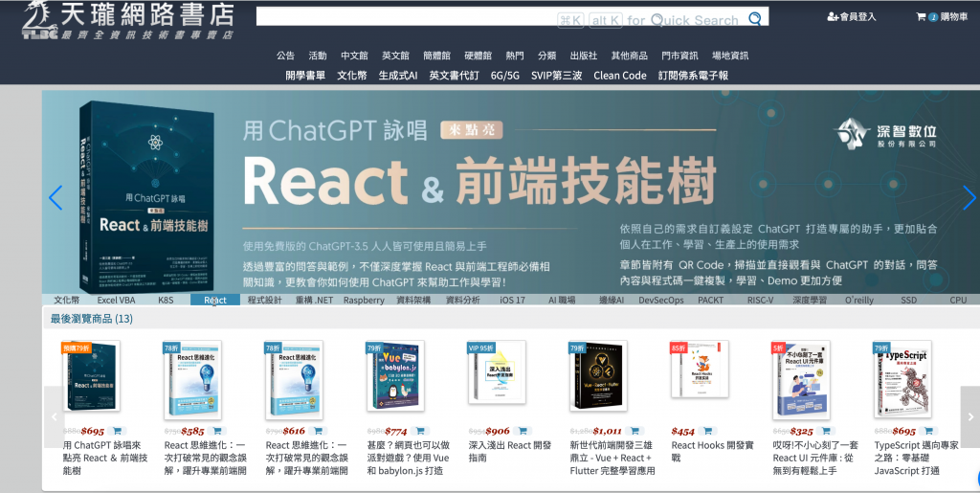The height and width of the screenshot is (493, 980).
Task: Select the 資料架構 banner tab
Action: coord(413,300)
